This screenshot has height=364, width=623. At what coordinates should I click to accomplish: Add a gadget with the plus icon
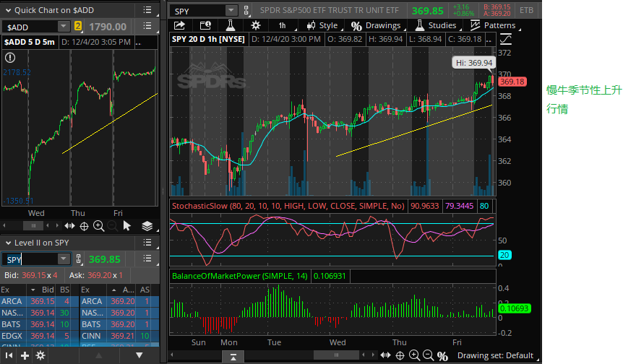[x=25, y=355]
